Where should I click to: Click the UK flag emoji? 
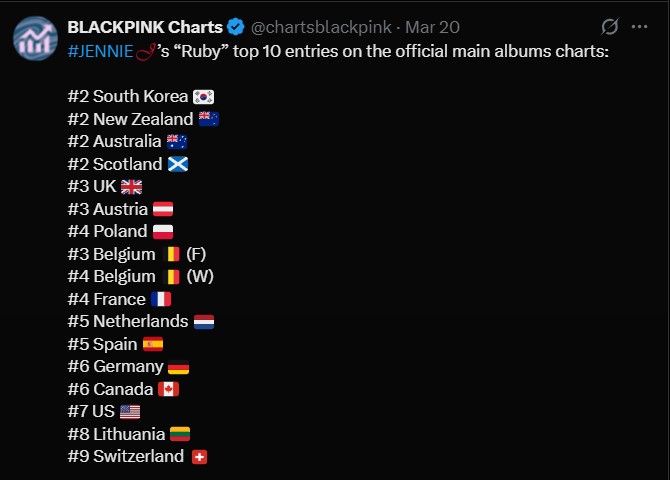[x=131, y=187]
